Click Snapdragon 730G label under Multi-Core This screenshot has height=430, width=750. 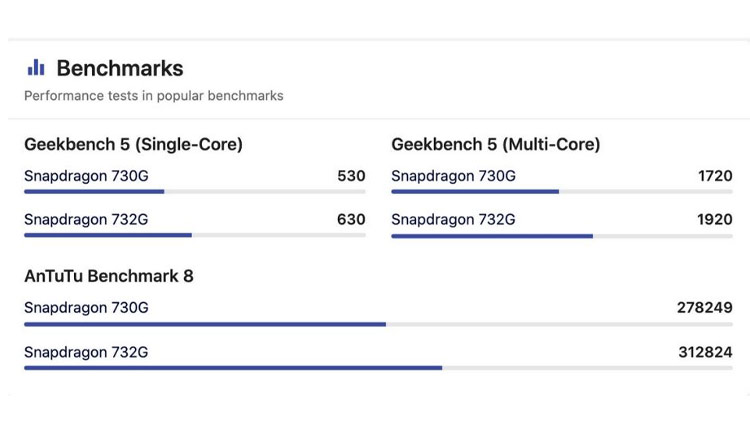pos(453,176)
